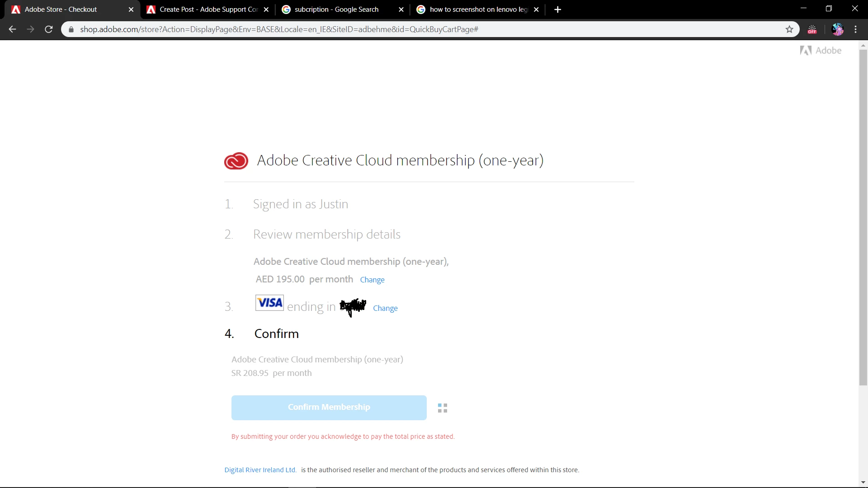Open the browser extension icon labeled OFF
This screenshot has height=488, width=868.
[x=812, y=29]
